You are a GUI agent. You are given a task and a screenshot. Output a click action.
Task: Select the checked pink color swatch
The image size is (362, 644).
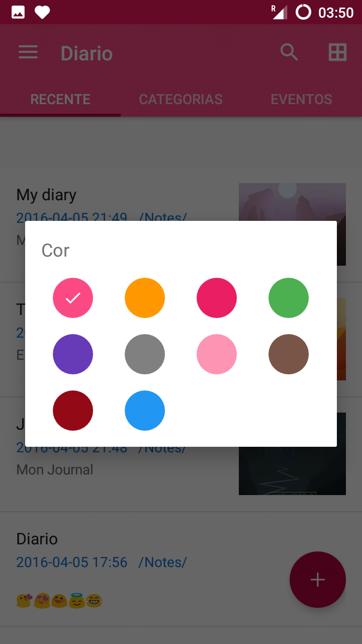[73, 298]
